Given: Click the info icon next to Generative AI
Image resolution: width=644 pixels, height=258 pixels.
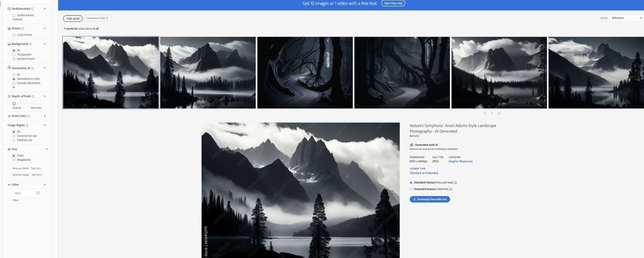Looking at the screenshot, I should click(x=33, y=68).
